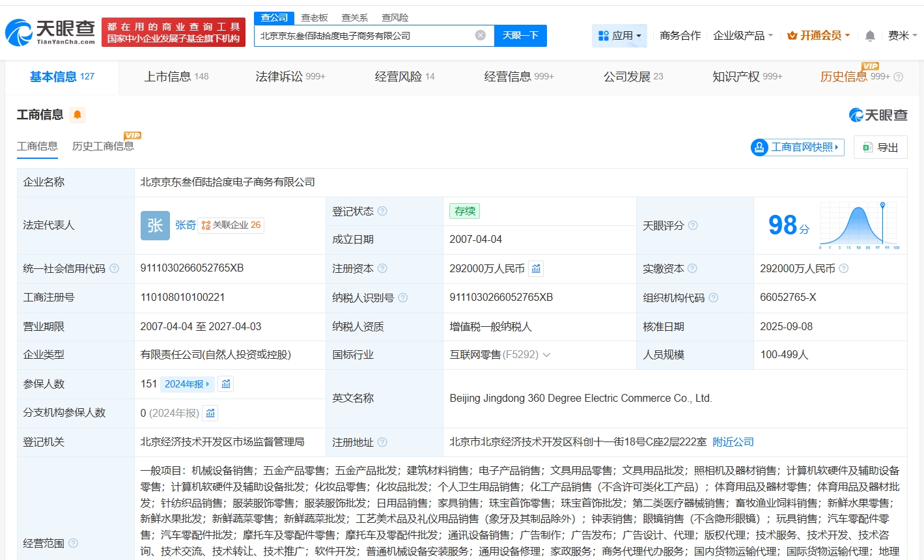Click the company name search input field
This screenshot has width=924, height=560.
pos(365,36)
